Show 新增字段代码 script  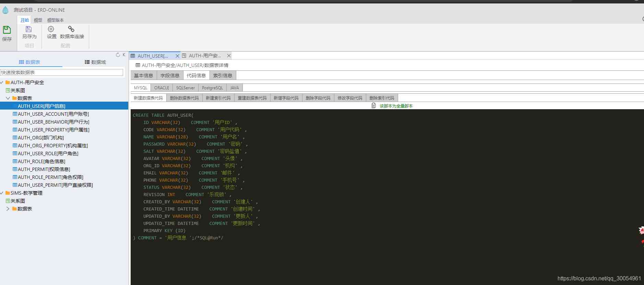pos(286,98)
